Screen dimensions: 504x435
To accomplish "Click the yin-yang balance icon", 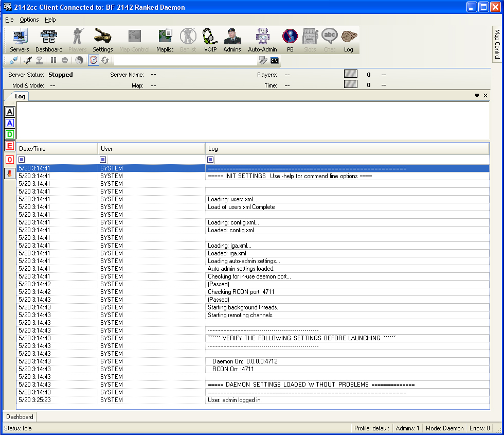I will coord(79,60).
